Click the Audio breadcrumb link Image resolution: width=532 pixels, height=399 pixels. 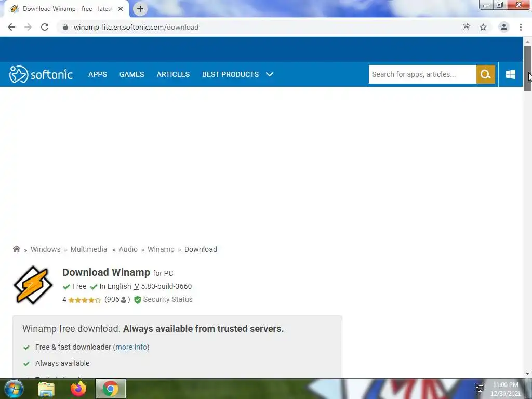point(128,249)
